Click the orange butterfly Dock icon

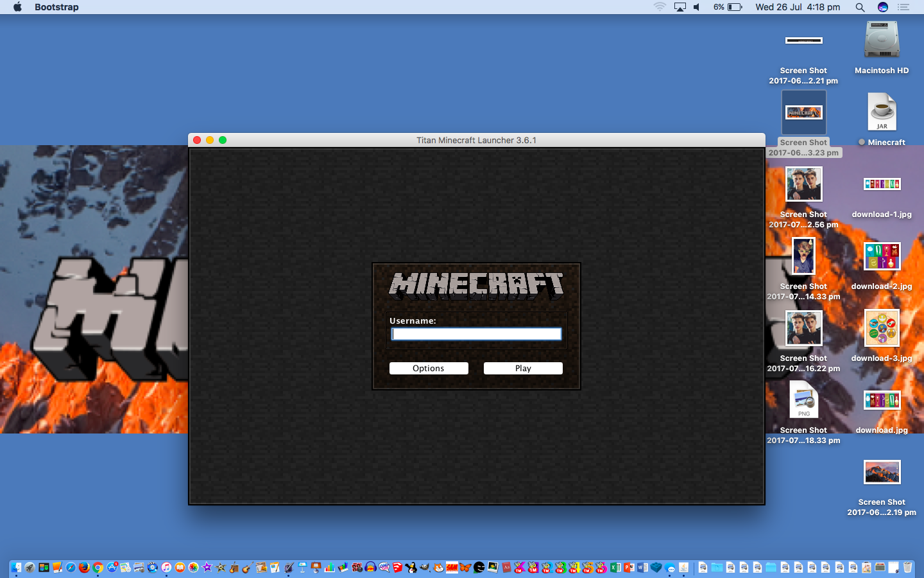click(465, 567)
